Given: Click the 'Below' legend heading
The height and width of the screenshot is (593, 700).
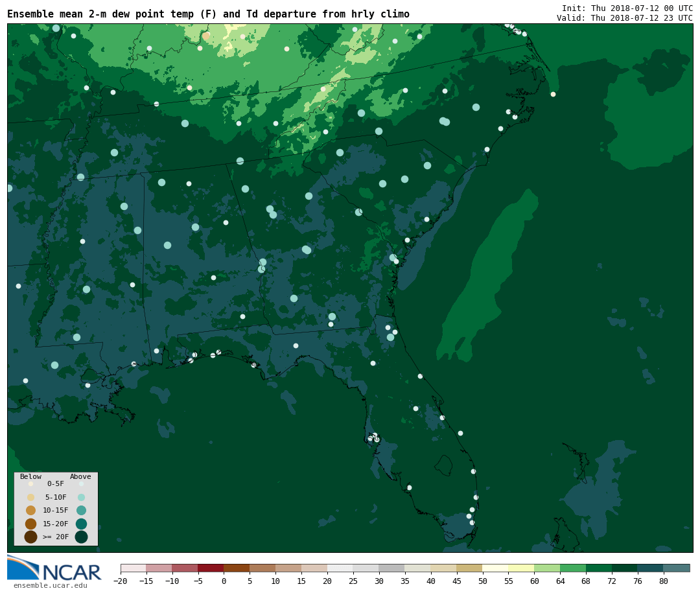Looking at the screenshot, I should click(31, 476).
